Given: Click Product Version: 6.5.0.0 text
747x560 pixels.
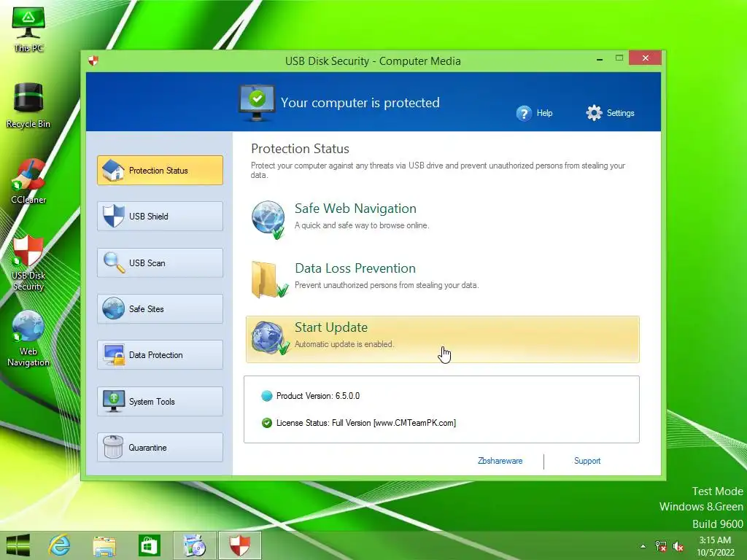Looking at the screenshot, I should pyautogui.click(x=318, y=396).
